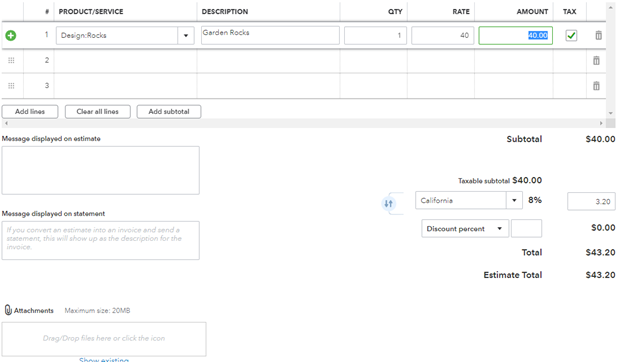Click the Garden Rocks description field

click(x=270, y=35)
